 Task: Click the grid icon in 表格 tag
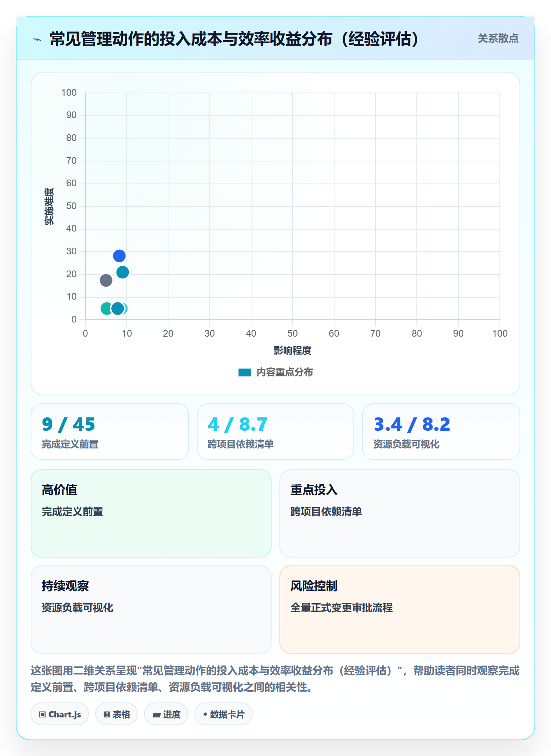point(107,715)
